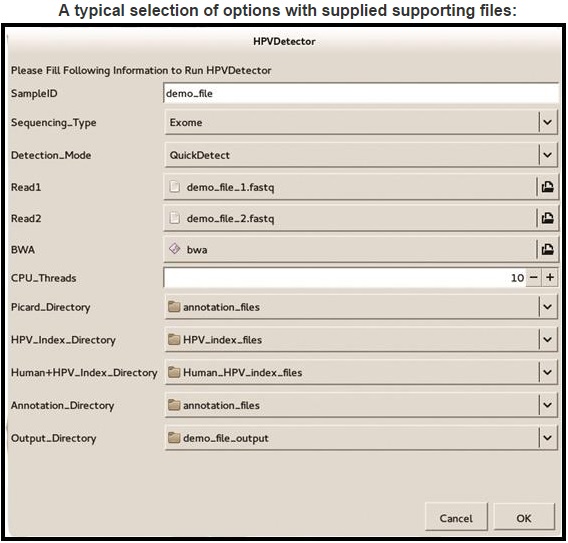Open the Detection_Mode QuickDetect dropdown
Viewport: 568px width, 543px height.
click(x=361, y=155)
